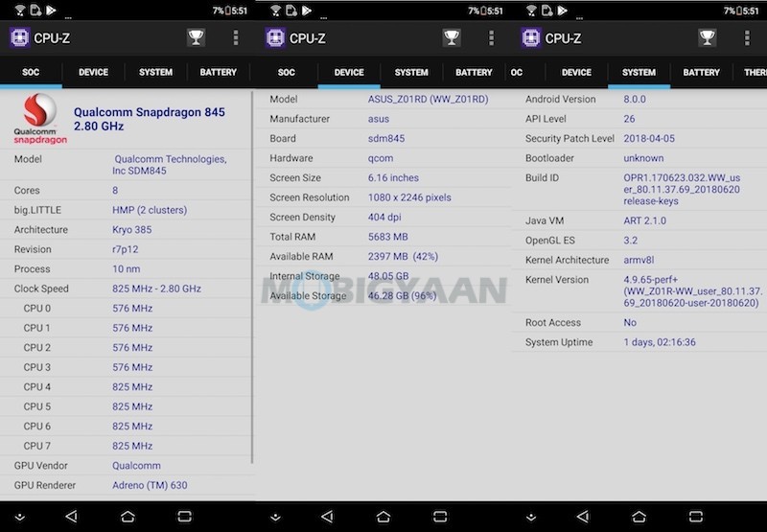Tap the Recents navigation button in right screen
This screenshot has height=532, width=767.
696,517
